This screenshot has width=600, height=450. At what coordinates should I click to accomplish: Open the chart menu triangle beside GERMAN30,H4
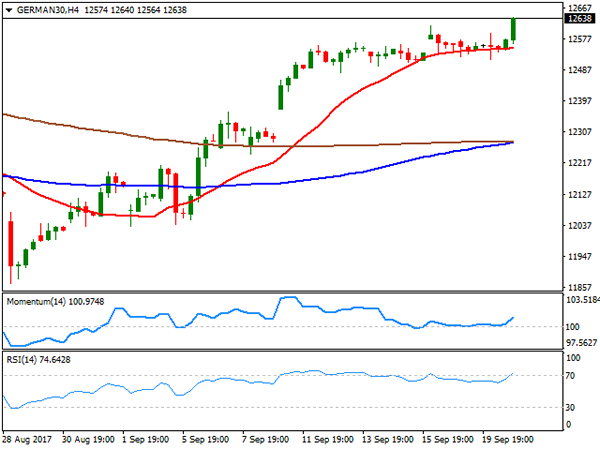pos(9,10)
